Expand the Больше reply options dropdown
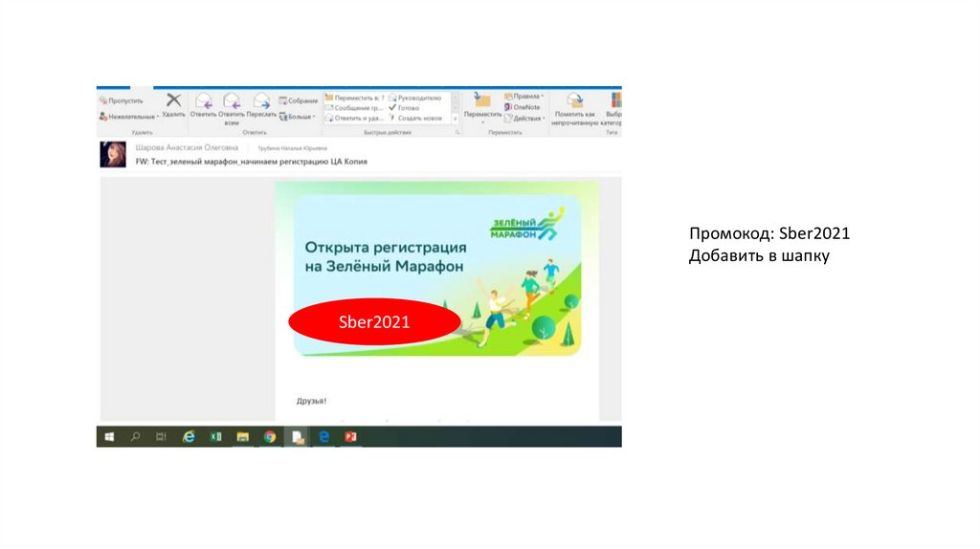Screen dimensions: 980x549 [x=297, y=116]
